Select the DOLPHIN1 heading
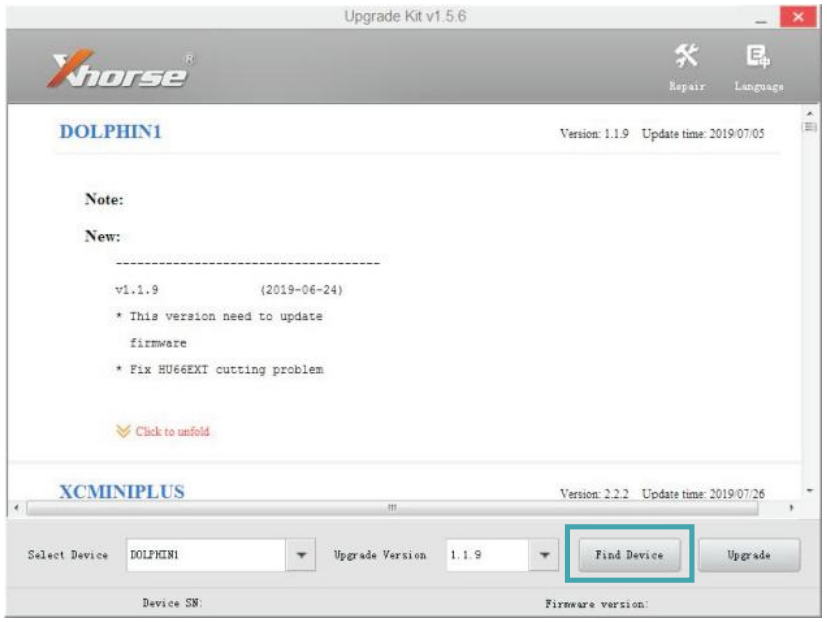The width and height of the screenshot is (827, 622). [x=110, y=132]
